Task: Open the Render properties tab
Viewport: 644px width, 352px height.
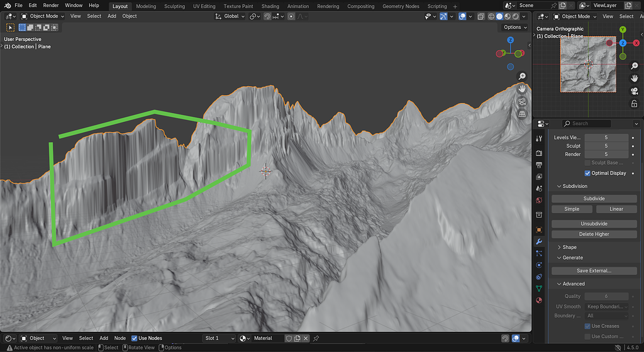Action: [539, 153]
